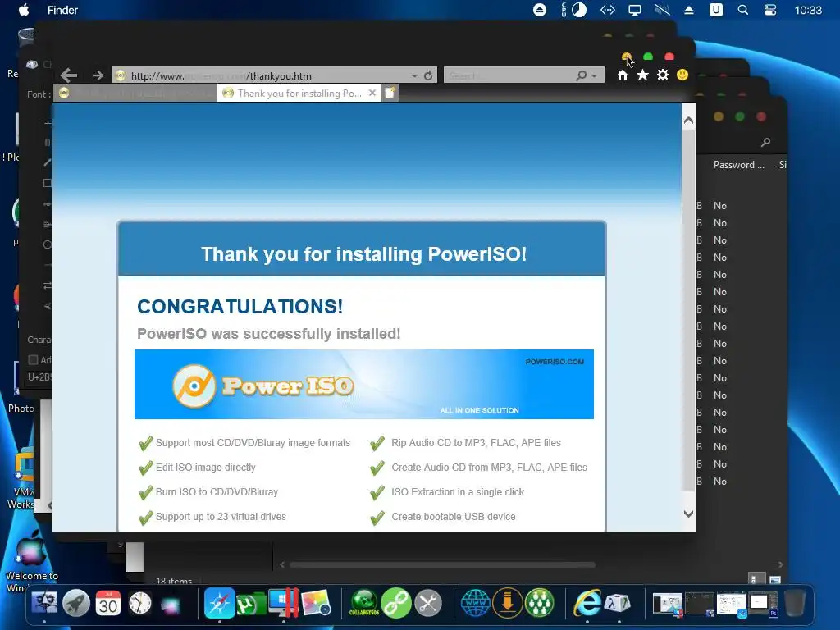Click 'Create bootable USB device' text

click(453, 517)
